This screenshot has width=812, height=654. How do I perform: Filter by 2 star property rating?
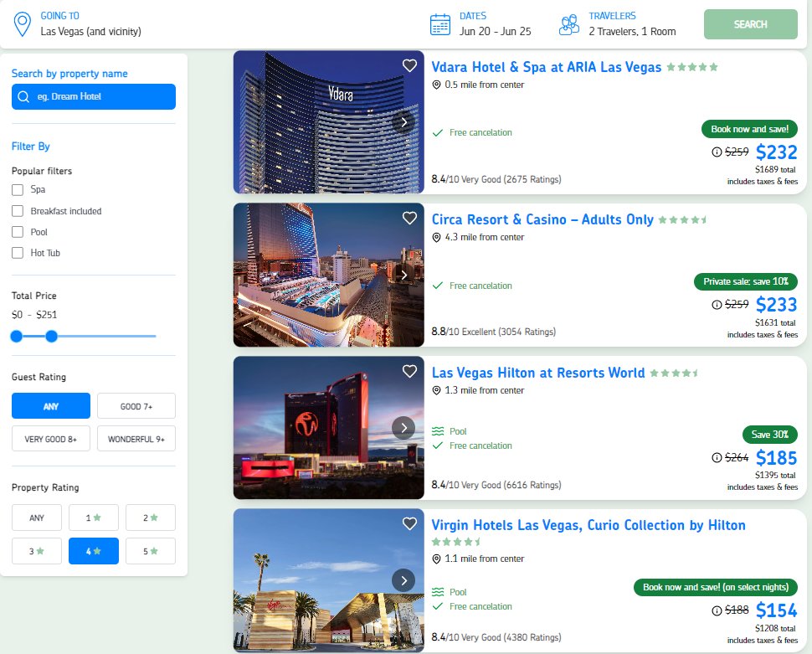(x=151, y=518)
